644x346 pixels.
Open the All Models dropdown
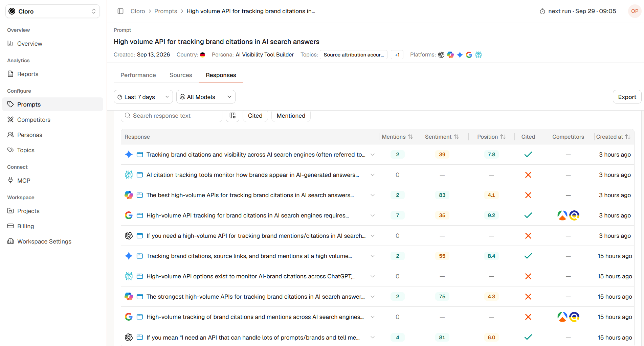(206, 97)
